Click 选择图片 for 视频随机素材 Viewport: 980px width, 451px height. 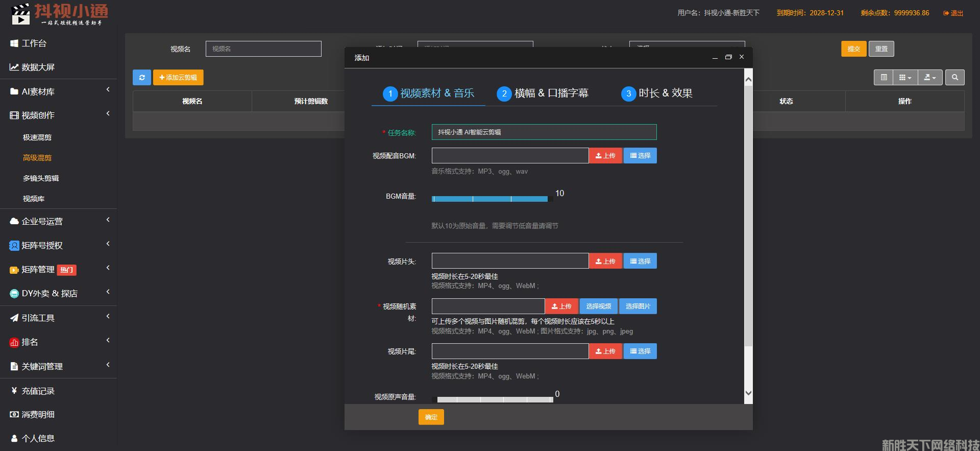(x=638, y=306)
